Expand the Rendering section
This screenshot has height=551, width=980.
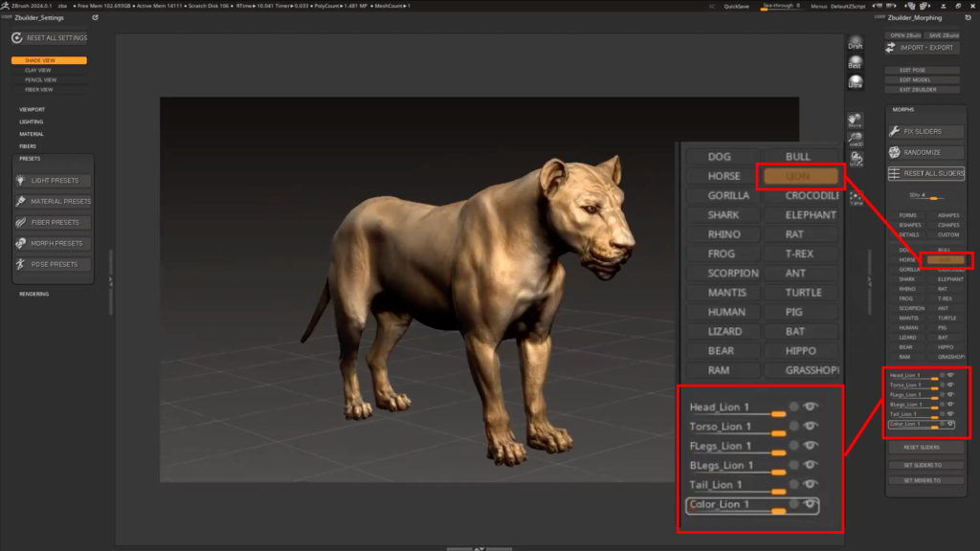click(x=33, y=294)
